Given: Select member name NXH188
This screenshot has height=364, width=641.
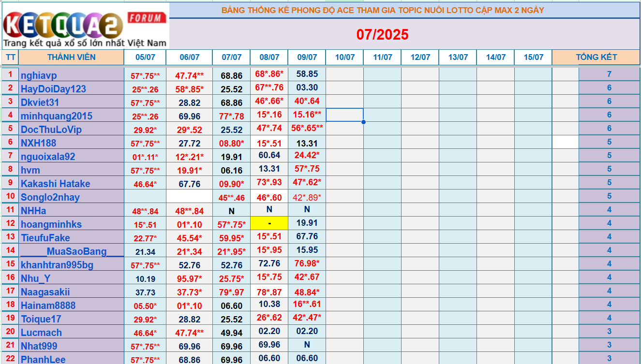Looking at the screenshot, I should [x=38, y=143].
